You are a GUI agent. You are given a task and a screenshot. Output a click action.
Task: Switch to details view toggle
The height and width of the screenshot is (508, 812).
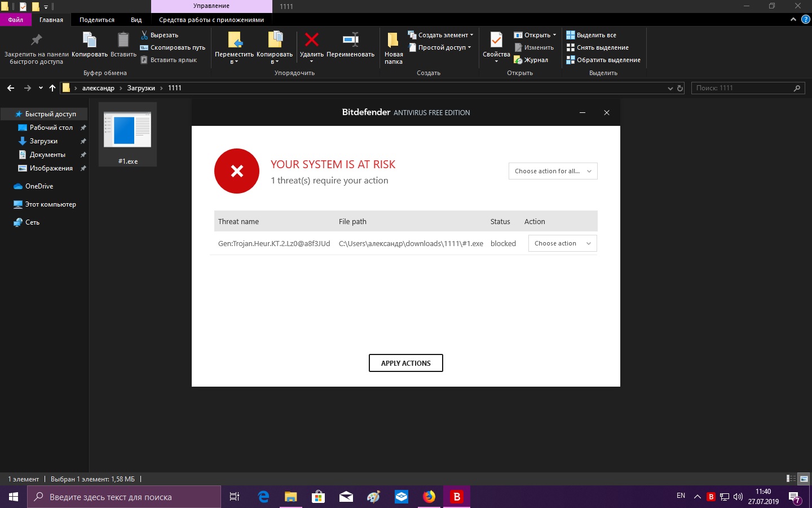point(791,479)
